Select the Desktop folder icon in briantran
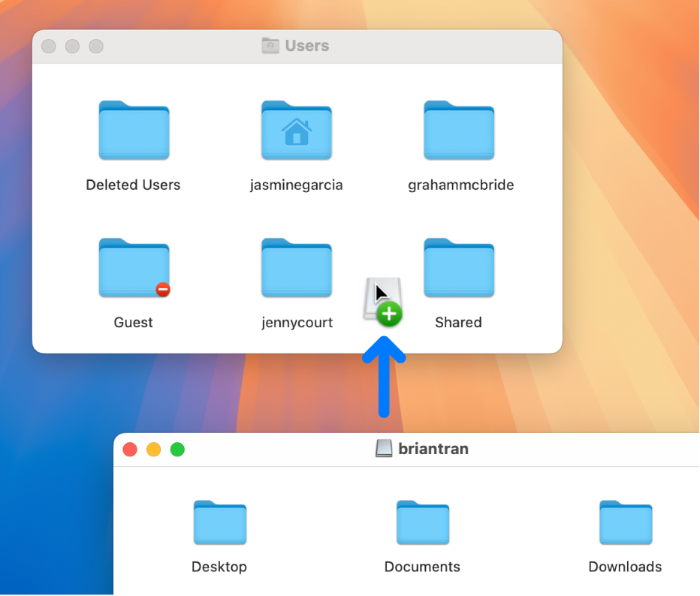Image resolution: width=700 pixels, height=596 pixels. point(219,522)
